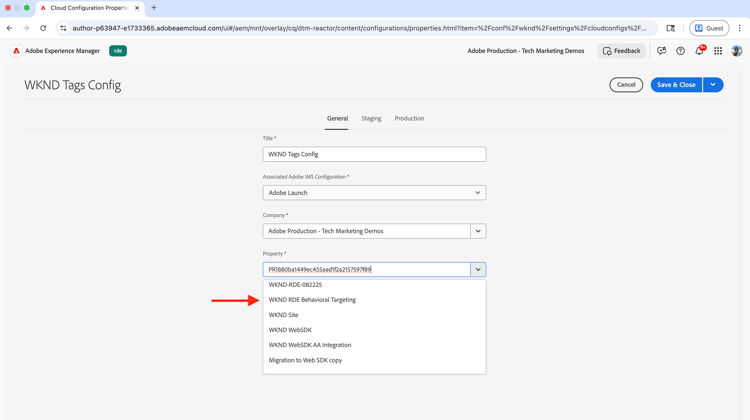Switch to the General tab
Image resolution: width=750 pixels, height=420 pixels.
pyautogui.click(x=337, y=119)
